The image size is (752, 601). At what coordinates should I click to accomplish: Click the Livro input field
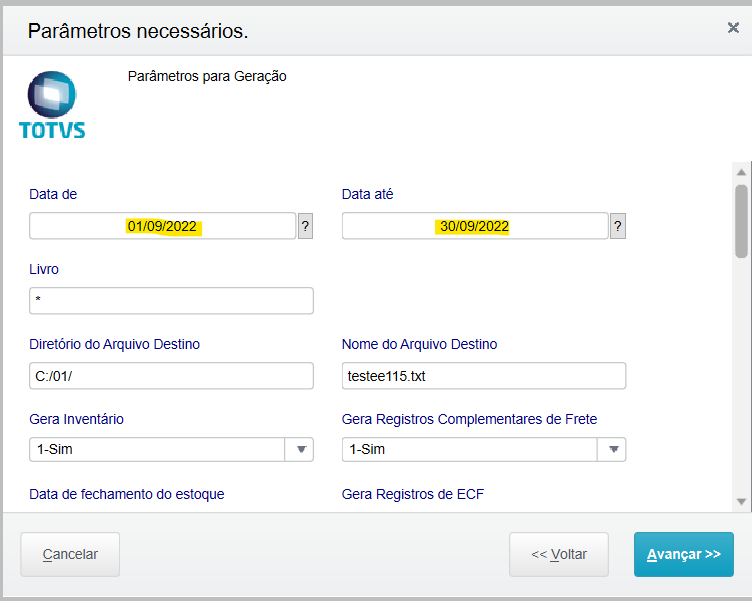click(171, 301)
